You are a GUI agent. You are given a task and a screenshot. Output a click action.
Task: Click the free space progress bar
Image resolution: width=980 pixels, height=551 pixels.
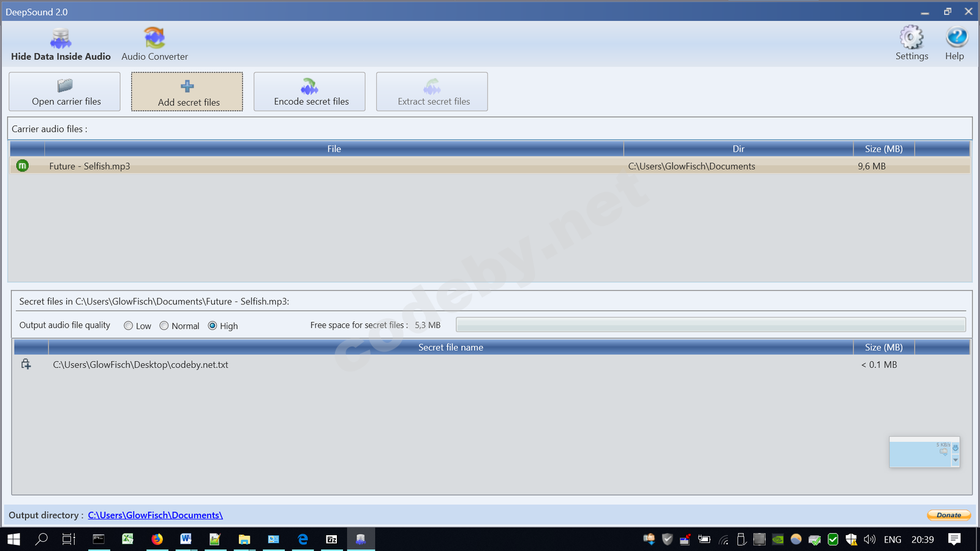[710, 325]
